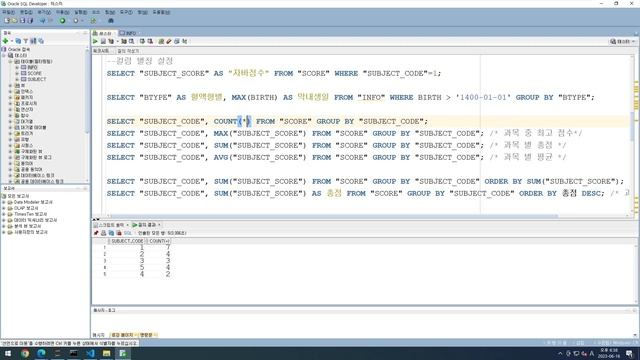The width and height of the screenshot is (640, 360).
Task: Open the Windows notification center icon
Action: tap(629, 353)
